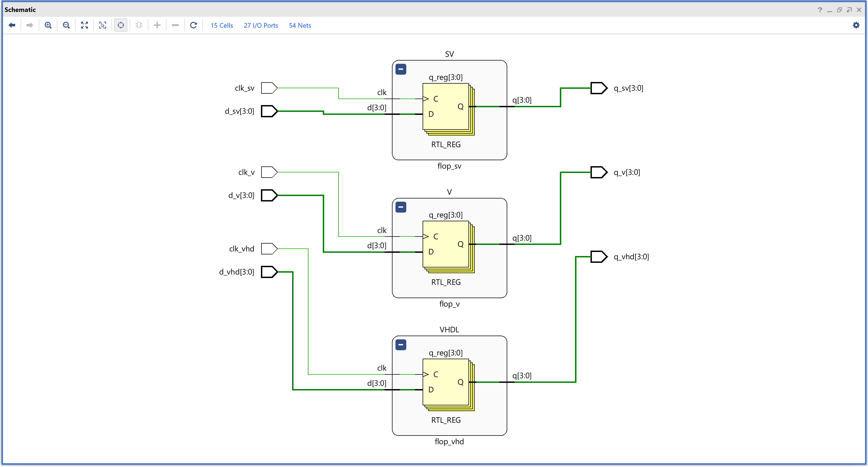Select the q_vhd[3:0] output port

tap(599, 257)
